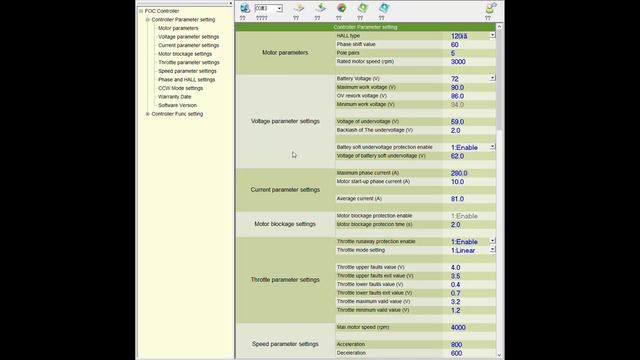Click 'Motor blockage settings' category cell in table
This screenshot has width=640, height=360.
[x=285, y=224]
